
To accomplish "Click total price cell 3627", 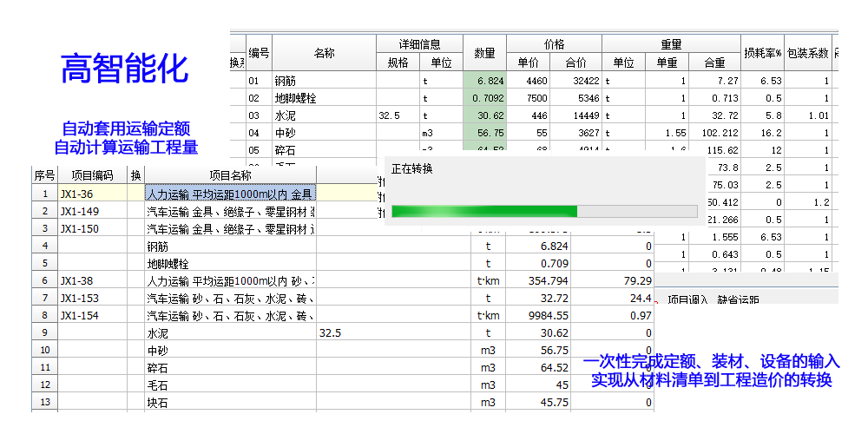I will point(575,133).
